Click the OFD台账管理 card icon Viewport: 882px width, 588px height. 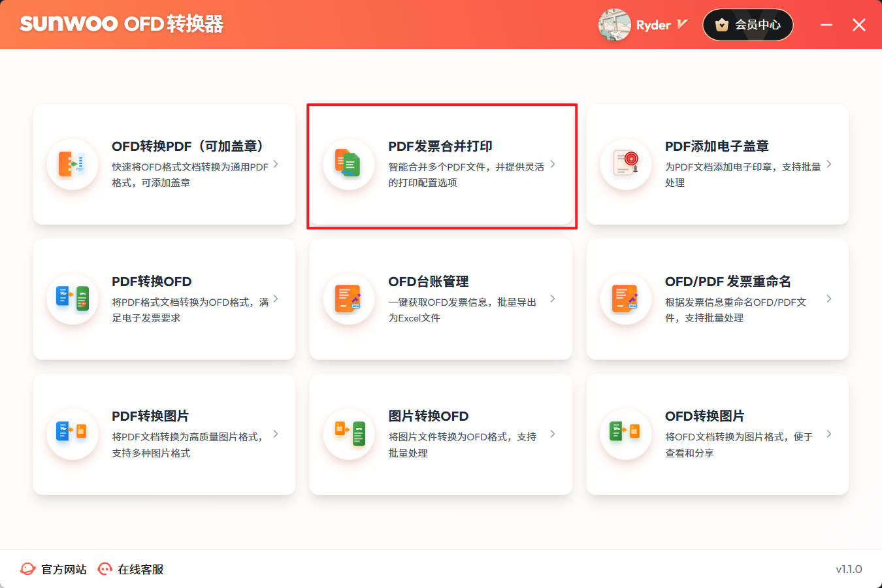(349, 299)
